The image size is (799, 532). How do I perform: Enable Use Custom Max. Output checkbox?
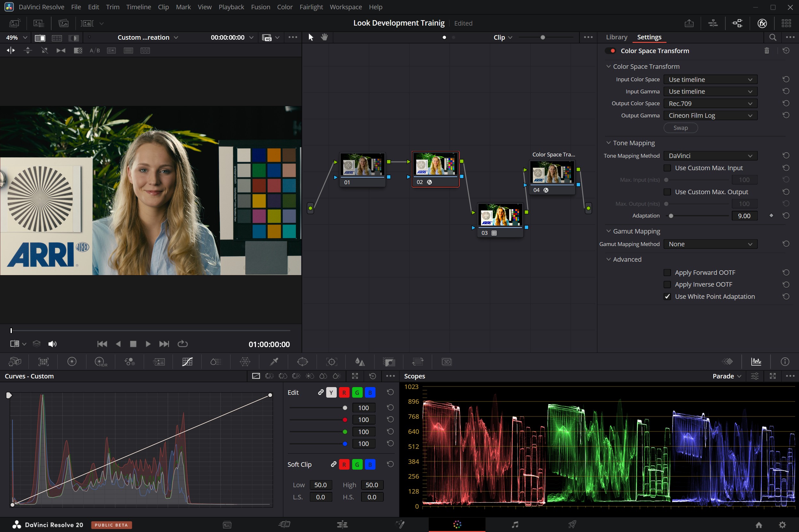pyautogui.click(x=667, y=192)
